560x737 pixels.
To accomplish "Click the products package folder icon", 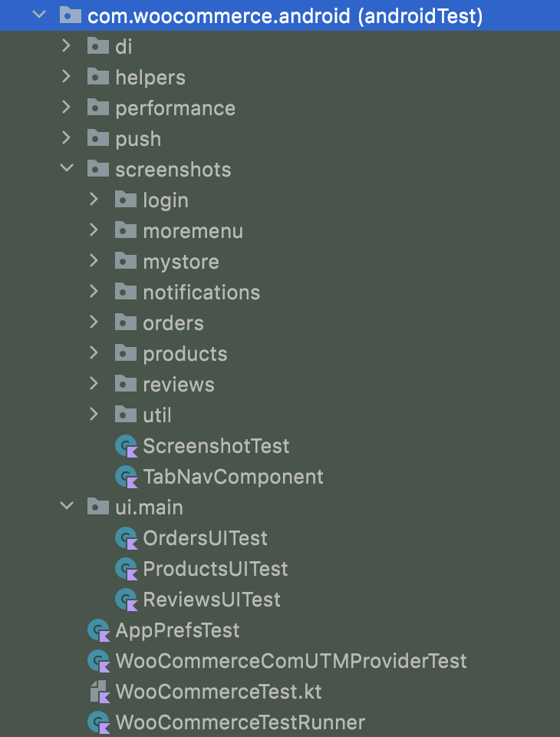I will [x=126, y=352].
